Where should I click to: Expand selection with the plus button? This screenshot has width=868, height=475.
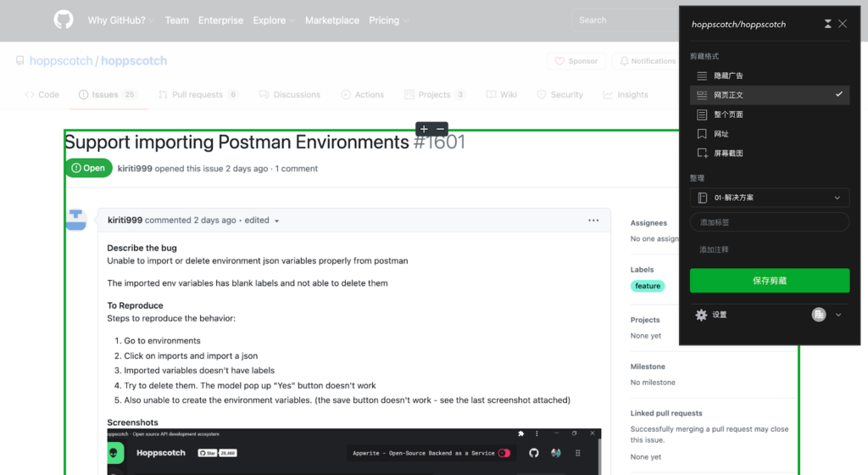[424, 129]
